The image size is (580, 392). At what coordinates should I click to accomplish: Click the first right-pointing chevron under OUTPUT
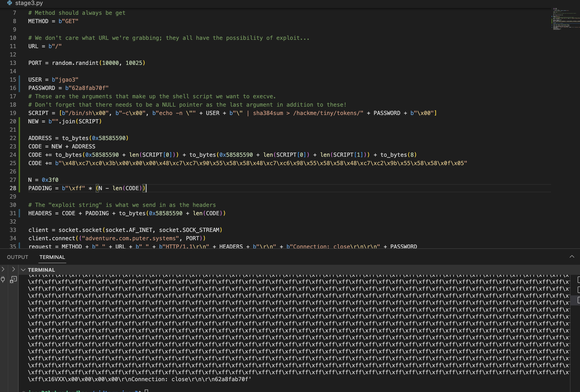pos(3,269)
